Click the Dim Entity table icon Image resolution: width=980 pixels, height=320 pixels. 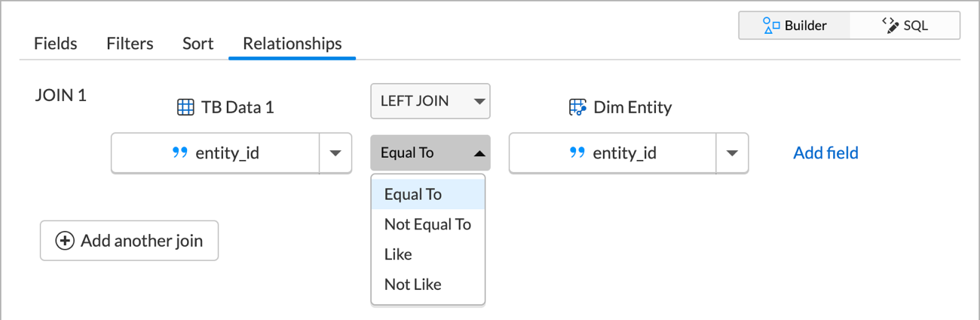click(577, 107)
